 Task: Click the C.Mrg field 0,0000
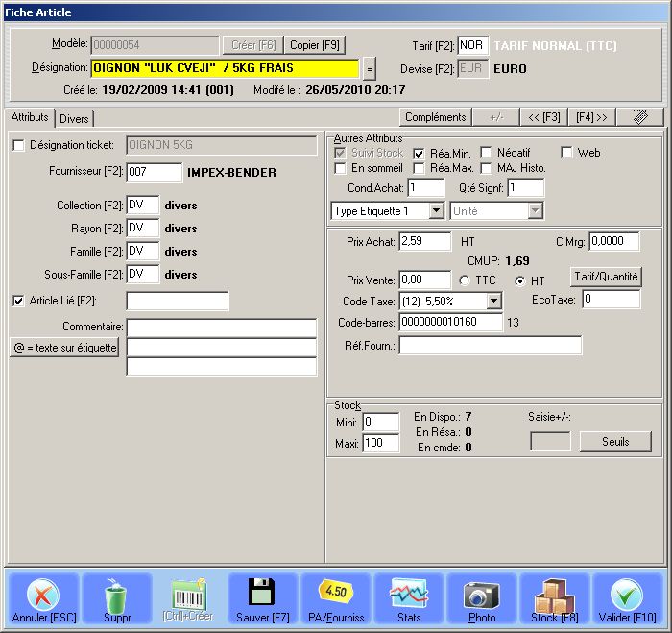pos(614,241)
